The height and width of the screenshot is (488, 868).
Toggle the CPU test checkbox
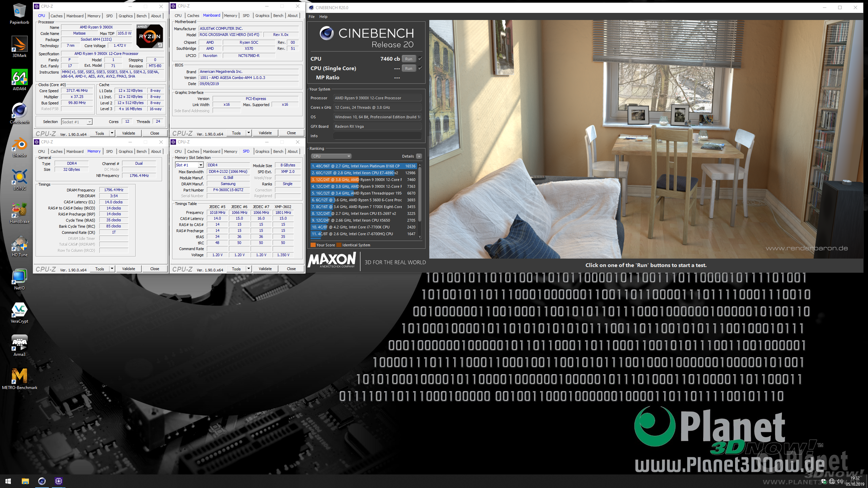point(420,59)
